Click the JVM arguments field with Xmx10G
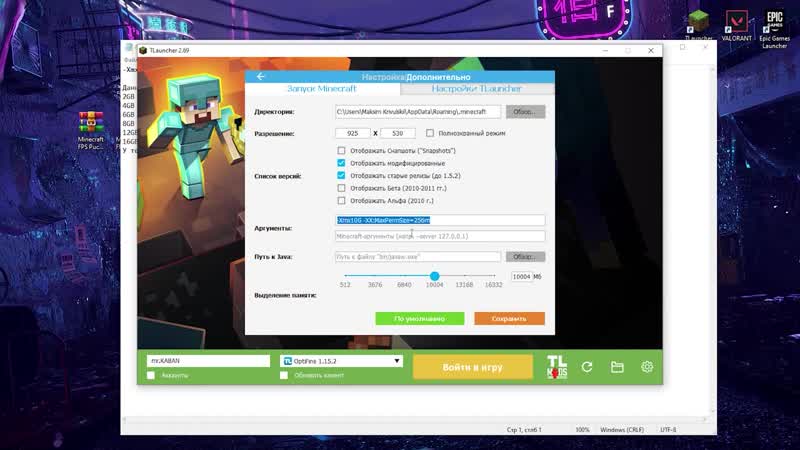 440,220
